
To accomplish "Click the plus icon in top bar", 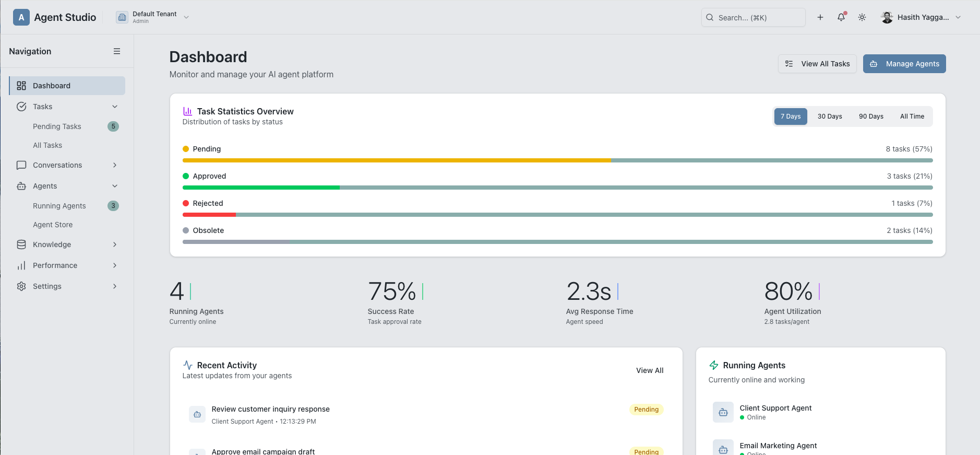I will [x=820, y=17].
